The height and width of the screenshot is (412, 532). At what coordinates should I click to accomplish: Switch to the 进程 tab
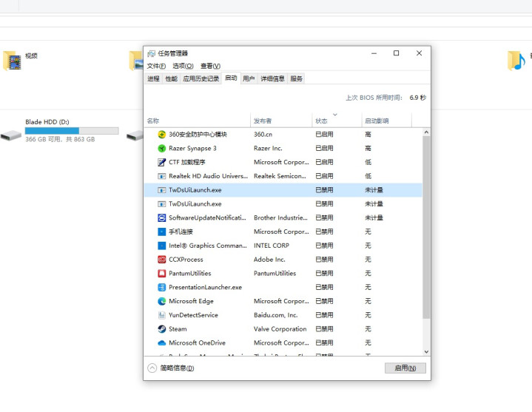coord(153,78)
